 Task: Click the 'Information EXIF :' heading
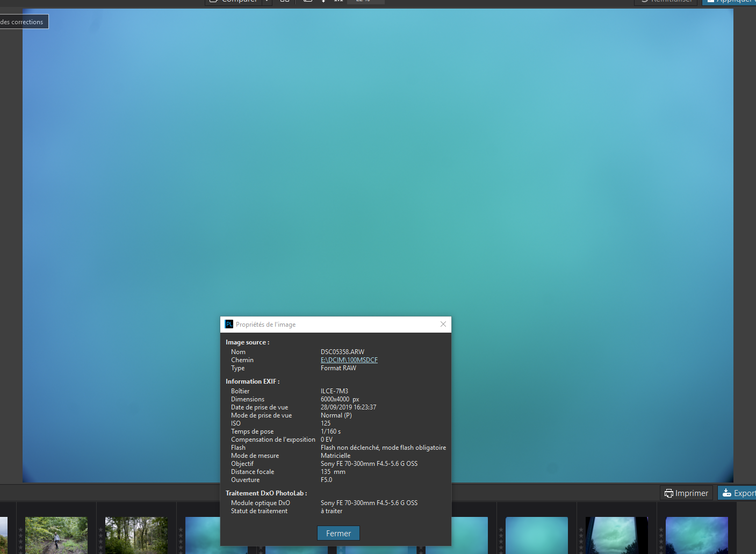pos(253,382)
